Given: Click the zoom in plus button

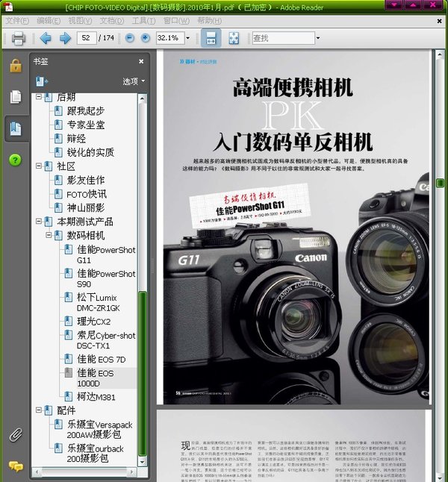Looking at the screenshot, I should [145, 38].
